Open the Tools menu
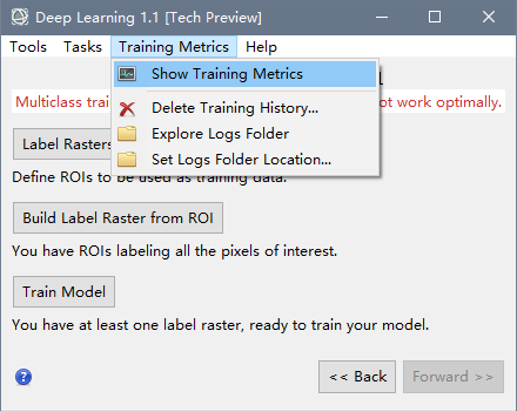517x411 pixels. coord(28,47)
